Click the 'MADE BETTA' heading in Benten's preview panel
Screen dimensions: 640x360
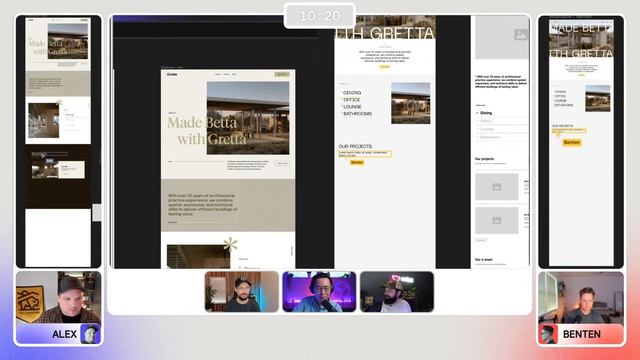tap(582, 28)
